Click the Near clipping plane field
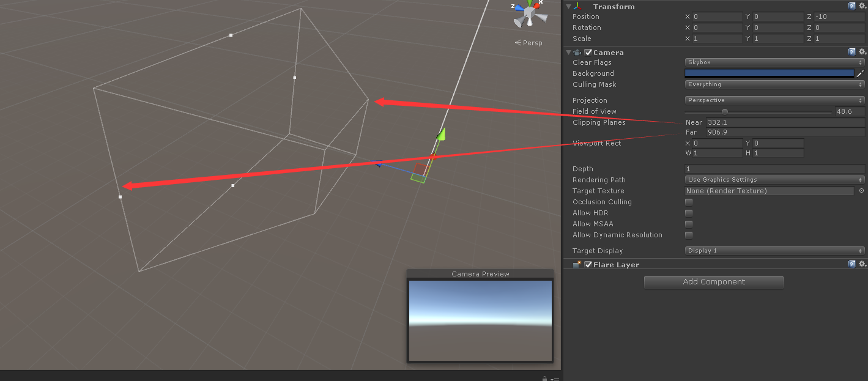The width and height of the screenshot is (868, 381). [x=785, y=122]
